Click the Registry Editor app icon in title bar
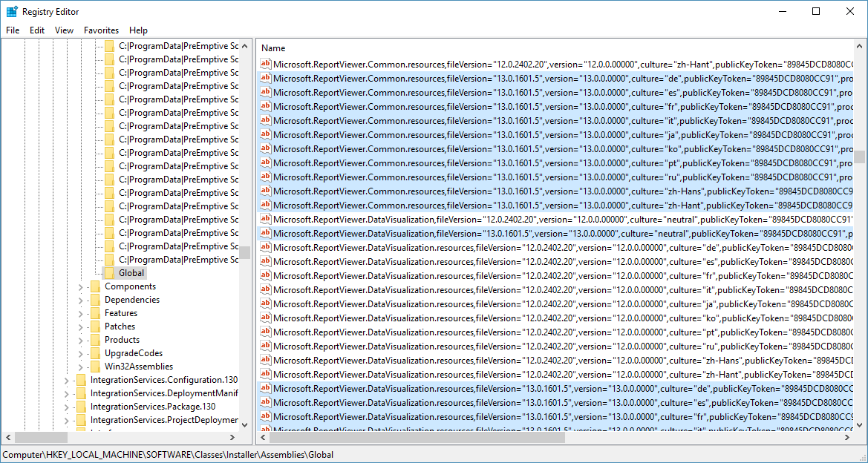The width and height of the screenshot is (868, 463). click(x=12, y=11)
